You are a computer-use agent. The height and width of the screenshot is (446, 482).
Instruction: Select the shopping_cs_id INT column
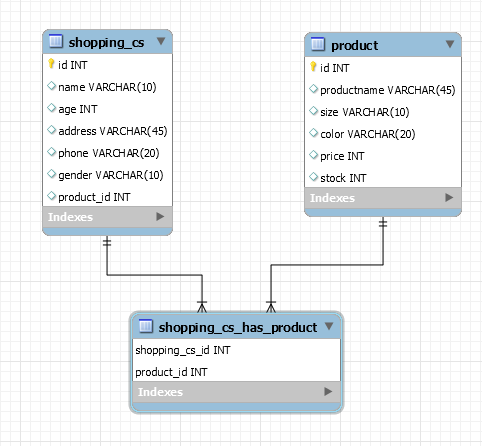click(x=236, y=350)
